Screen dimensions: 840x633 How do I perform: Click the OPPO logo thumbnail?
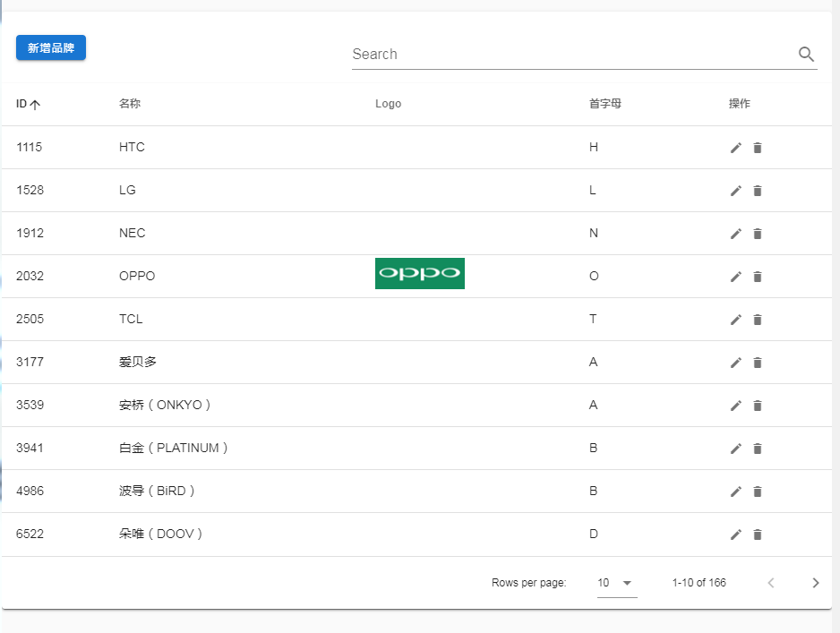pyautogui.click(x=420, y=274)
